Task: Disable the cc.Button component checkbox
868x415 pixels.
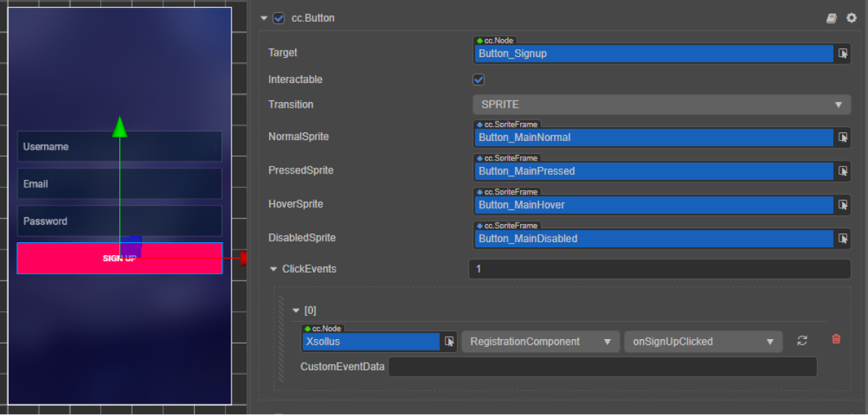Action: click(278, 18)
